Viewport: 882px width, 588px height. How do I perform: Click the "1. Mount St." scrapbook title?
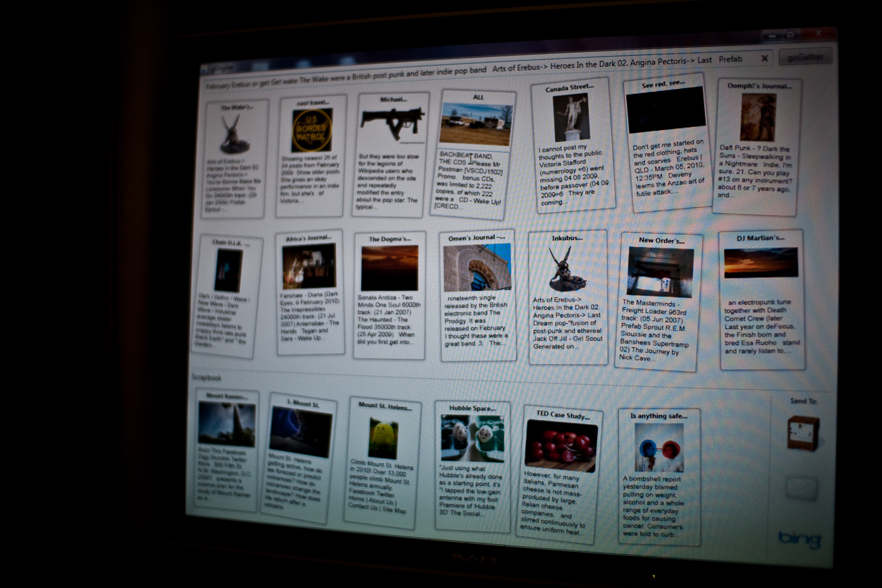303,403
